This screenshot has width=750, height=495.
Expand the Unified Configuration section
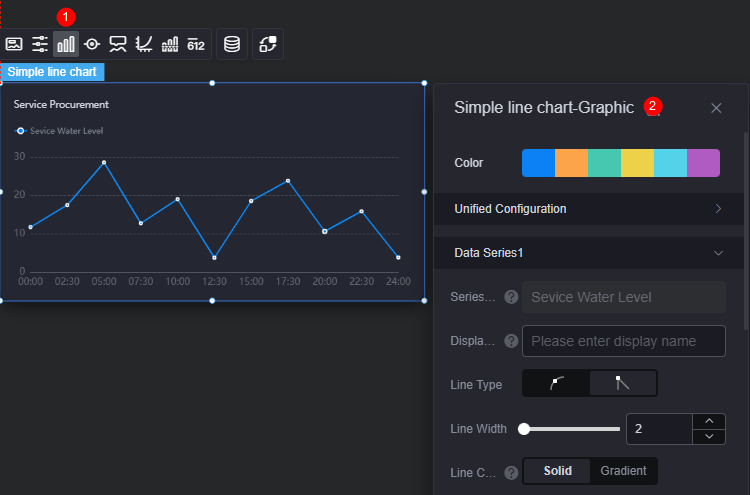pos(589,209)
